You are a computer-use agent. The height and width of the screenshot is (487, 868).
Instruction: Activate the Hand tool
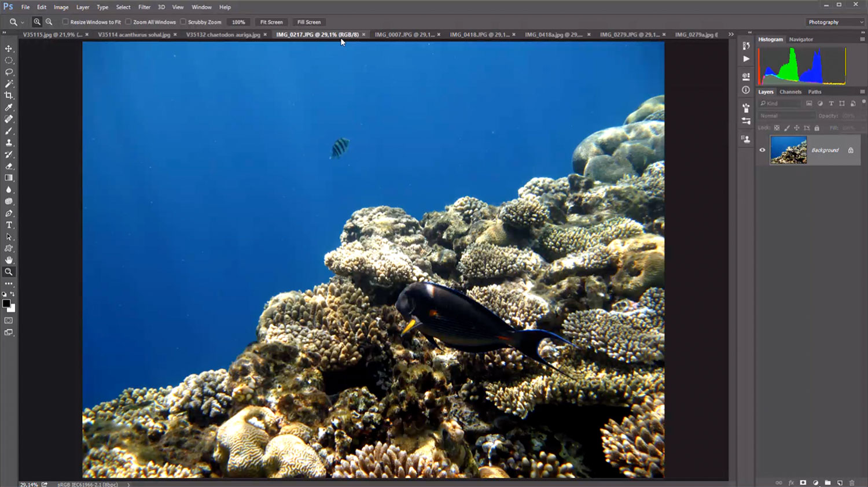[9, 260]
